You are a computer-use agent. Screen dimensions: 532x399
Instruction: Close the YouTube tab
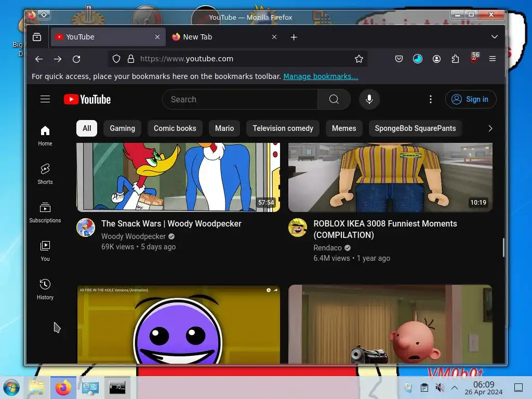pyautogui.click(x=157, y=37)
